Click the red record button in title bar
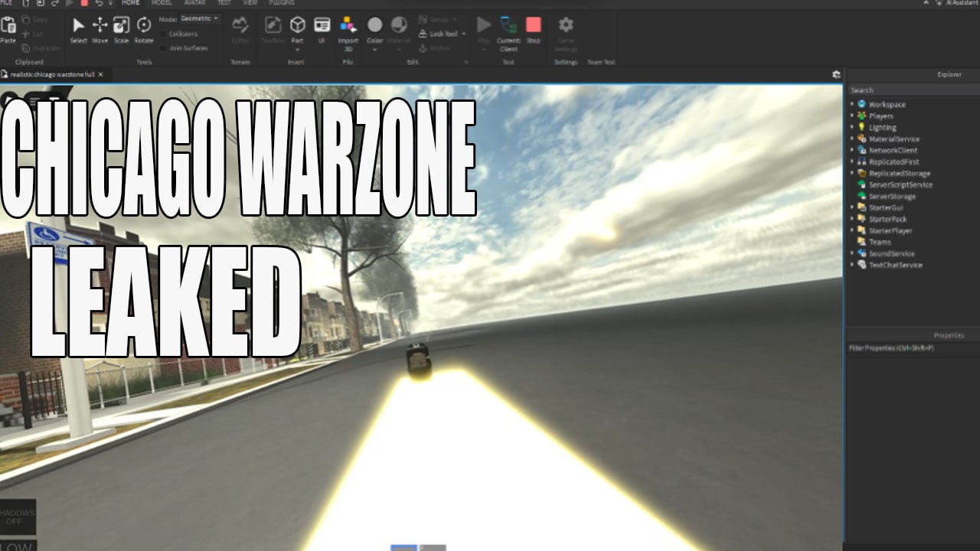Viewport: 980px width, 551px height. 84,3
